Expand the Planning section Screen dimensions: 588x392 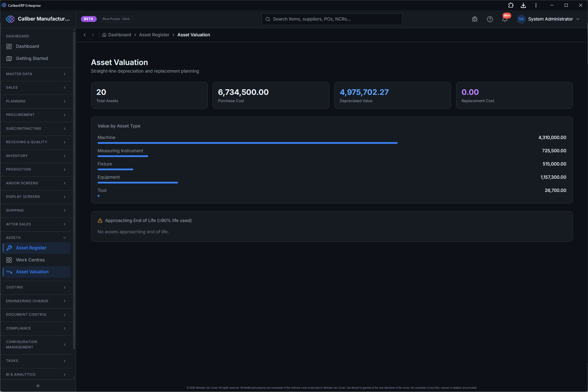[x=36, y=101]
